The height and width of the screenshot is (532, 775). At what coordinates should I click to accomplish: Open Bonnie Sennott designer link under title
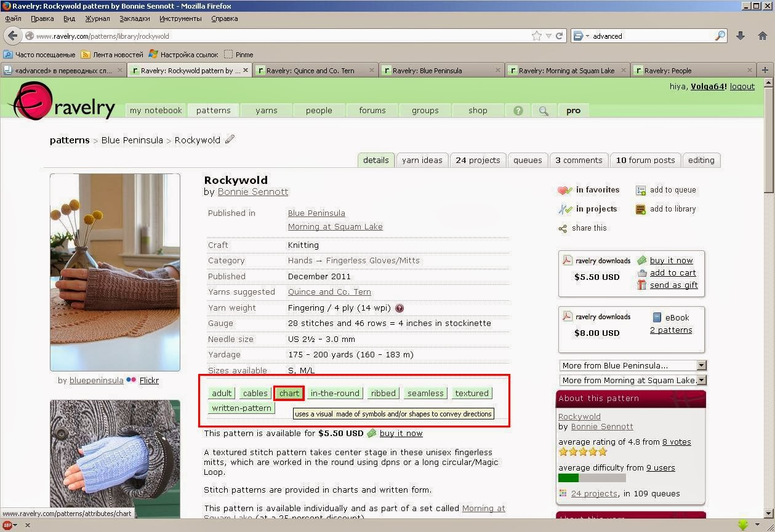[x=253, y=192]
